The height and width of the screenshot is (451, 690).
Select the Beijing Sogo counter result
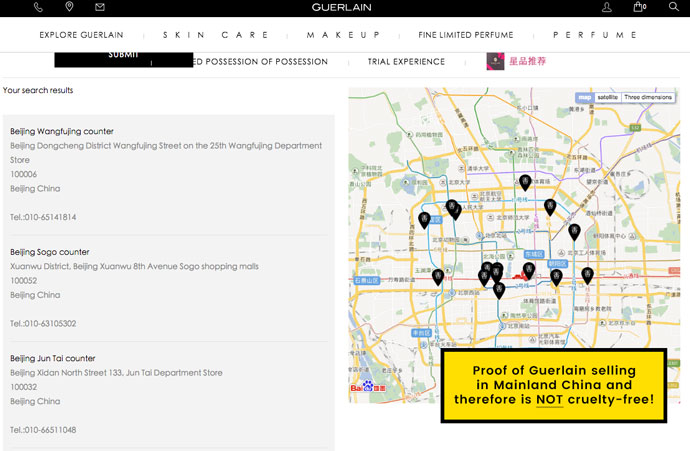point(50,252)
